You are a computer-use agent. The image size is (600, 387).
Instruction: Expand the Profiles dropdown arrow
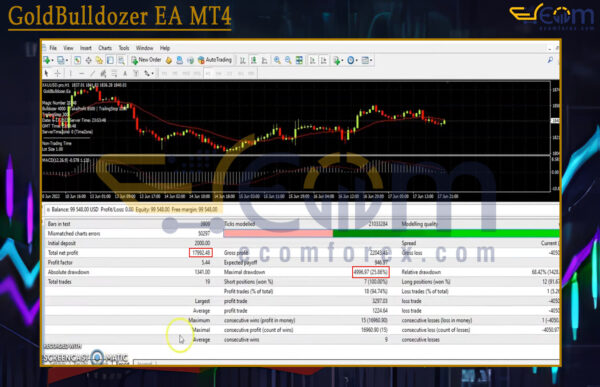point(67,60)
